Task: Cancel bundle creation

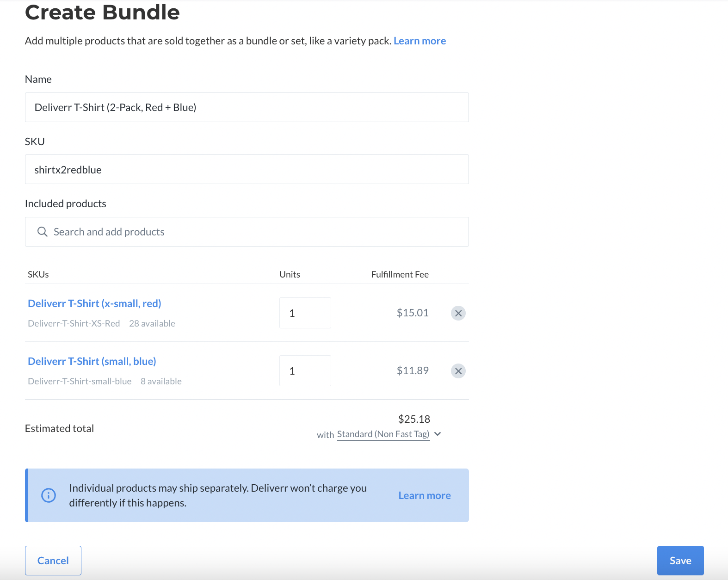Action: (x=53, y=561)
